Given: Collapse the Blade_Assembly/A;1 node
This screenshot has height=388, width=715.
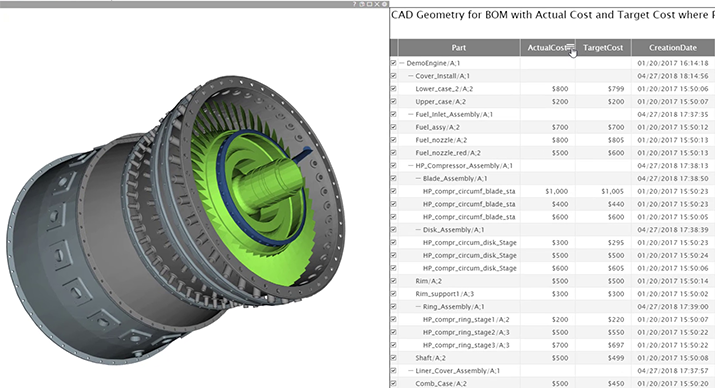Looking at the screenshot, I should [x=418, y=178].
